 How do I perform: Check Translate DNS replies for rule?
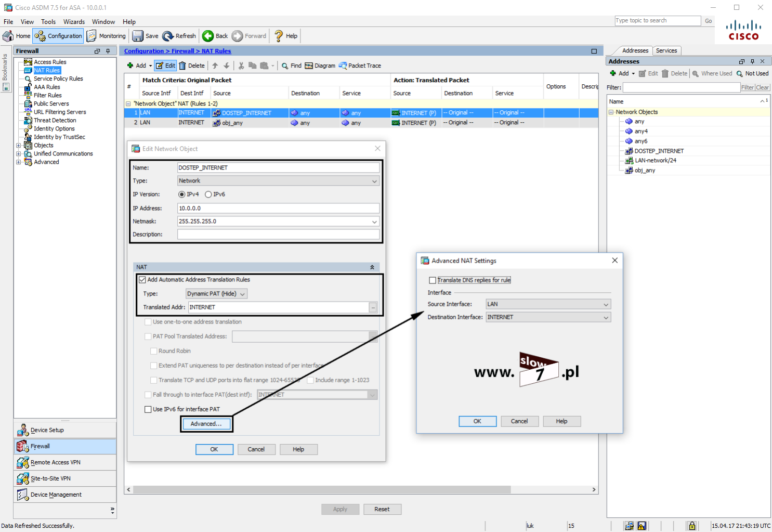(432, 280)
